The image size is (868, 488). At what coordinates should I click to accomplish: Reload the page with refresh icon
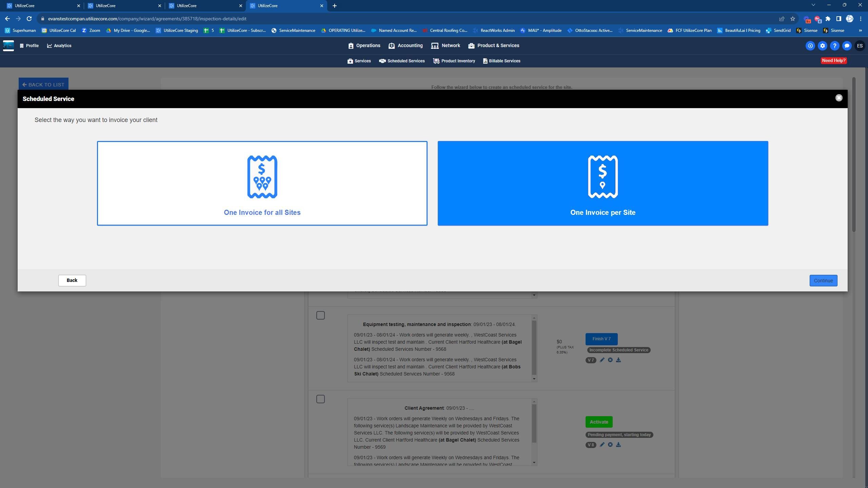(x=29, y=19)
